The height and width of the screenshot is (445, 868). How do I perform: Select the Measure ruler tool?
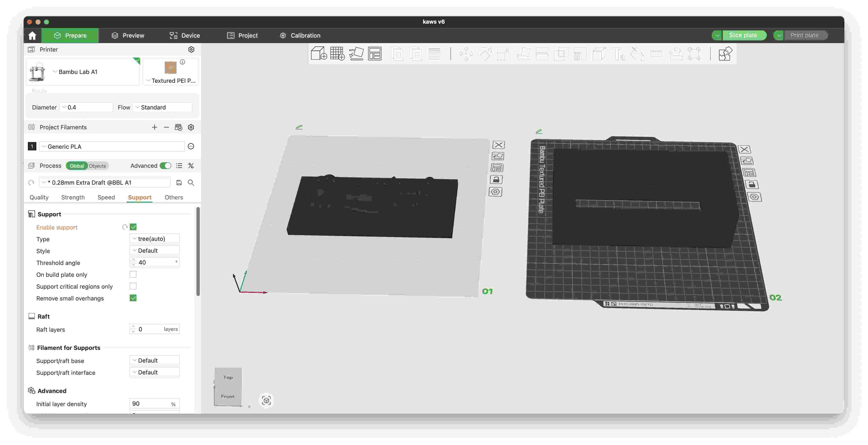click(x=656, y=54)
